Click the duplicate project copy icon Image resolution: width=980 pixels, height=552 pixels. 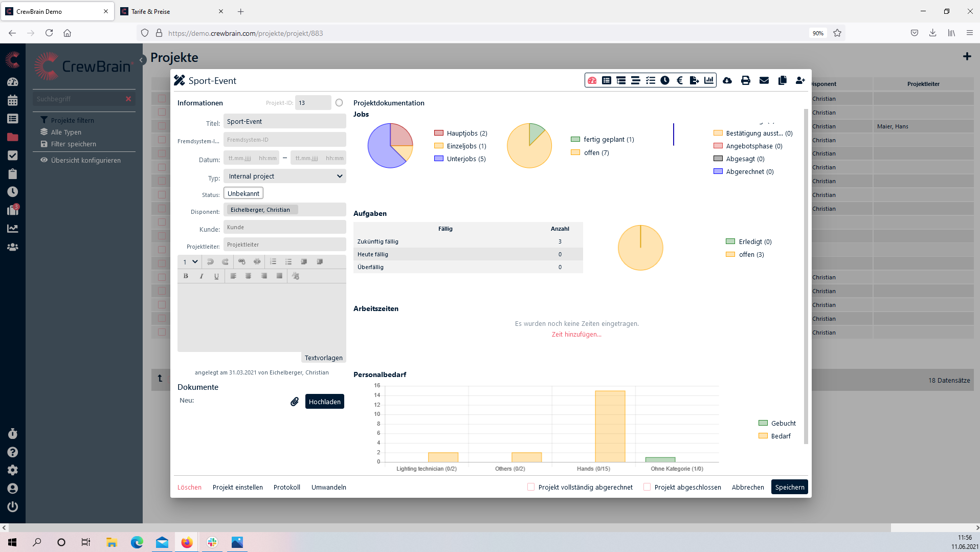click(782, 80)
